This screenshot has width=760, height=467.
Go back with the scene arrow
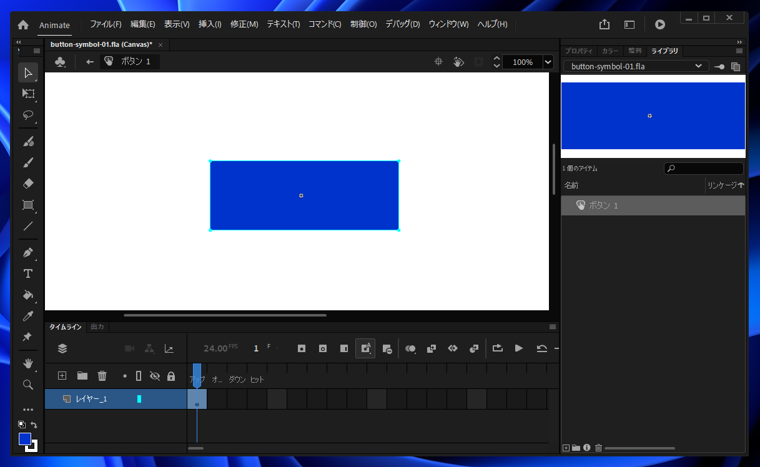coord(90,62)
